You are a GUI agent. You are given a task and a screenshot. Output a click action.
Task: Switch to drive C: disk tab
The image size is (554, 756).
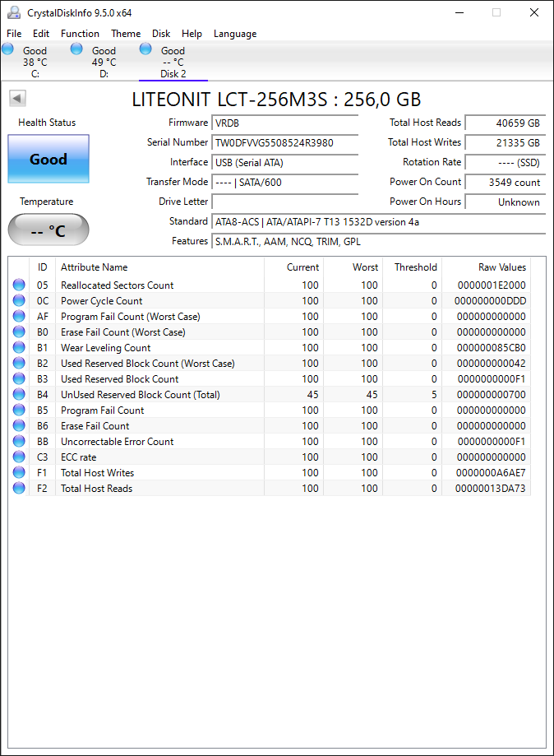tap(35, 62)
